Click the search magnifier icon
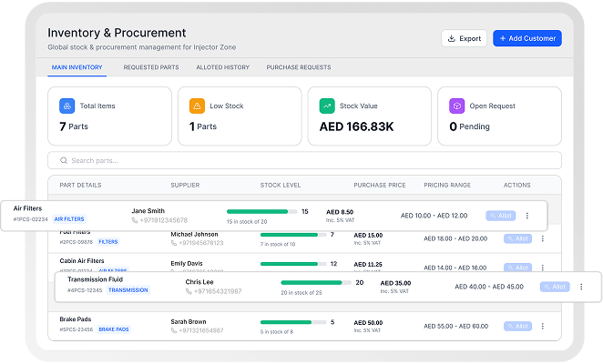This screenshot has height=364, width=603. click(x=64, y=160)
